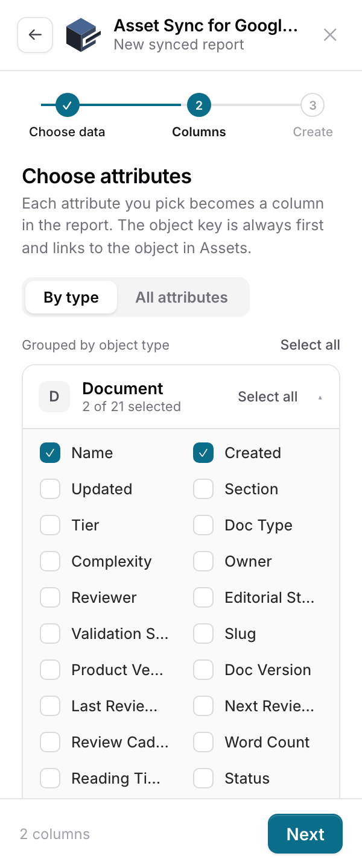This screenshot has width=362, height=868.
Task: Click the back arrow button
Action: tap(35, 35)
